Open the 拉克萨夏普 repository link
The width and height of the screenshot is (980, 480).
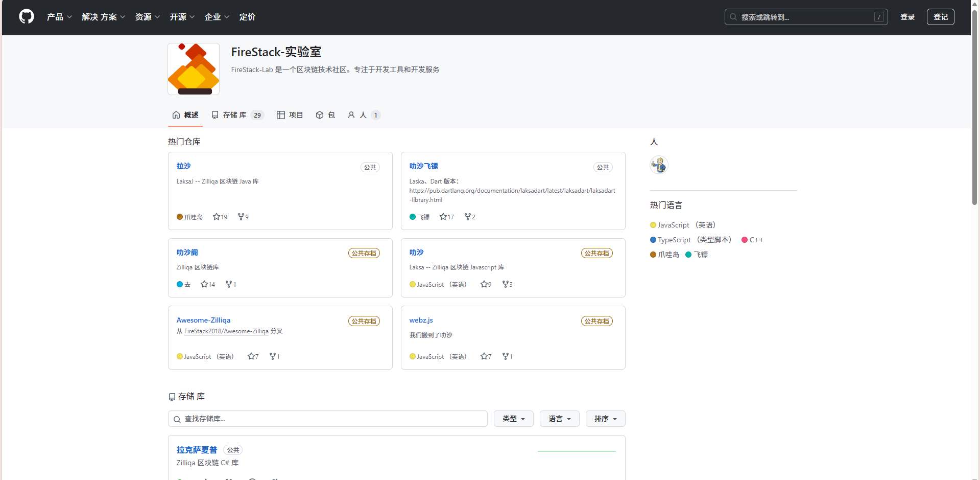coord(196,450)
